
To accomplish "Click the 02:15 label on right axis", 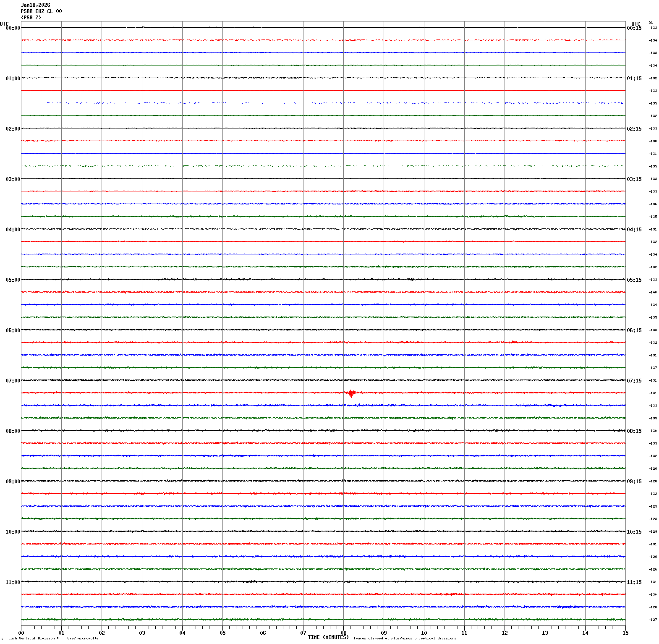I will tap(634, 129).
